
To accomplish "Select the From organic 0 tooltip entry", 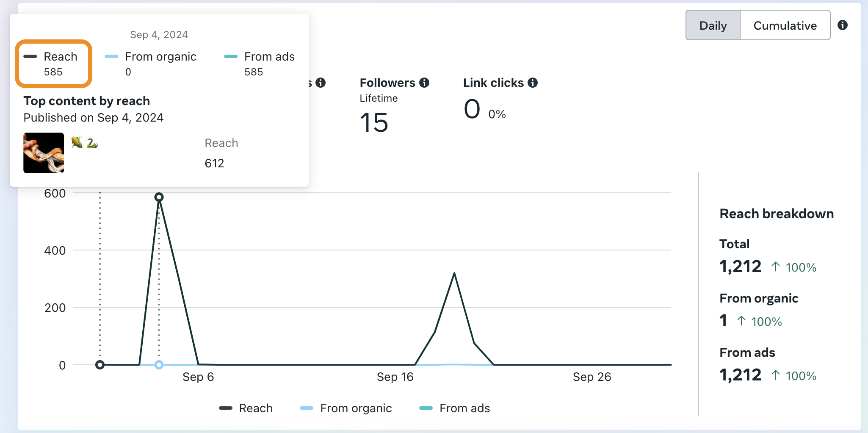I will click(150, 64).
